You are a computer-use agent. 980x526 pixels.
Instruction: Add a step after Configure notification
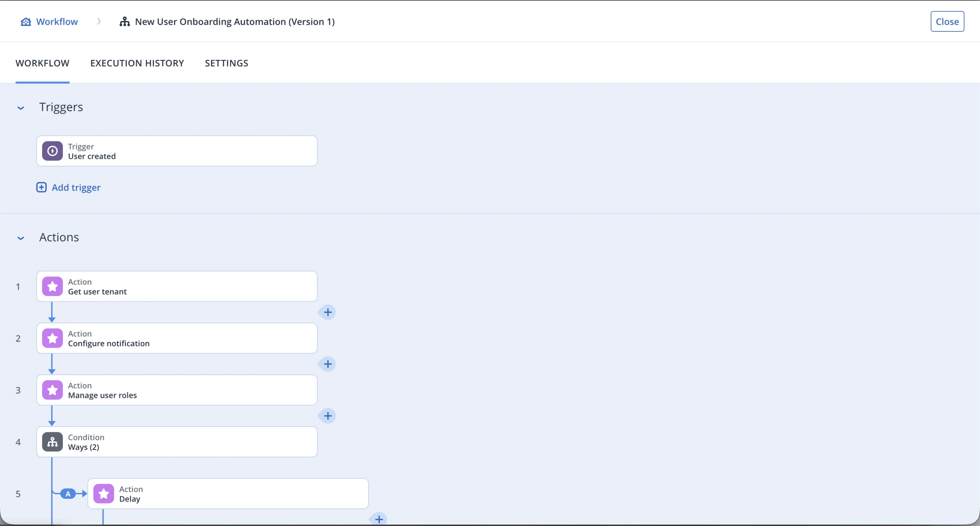tap(328, 364)
